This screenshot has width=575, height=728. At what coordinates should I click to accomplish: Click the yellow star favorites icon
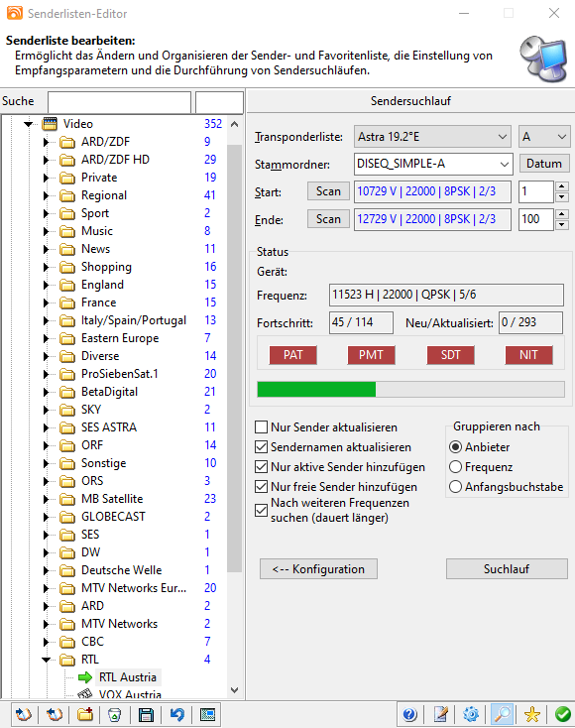point(532,714)
